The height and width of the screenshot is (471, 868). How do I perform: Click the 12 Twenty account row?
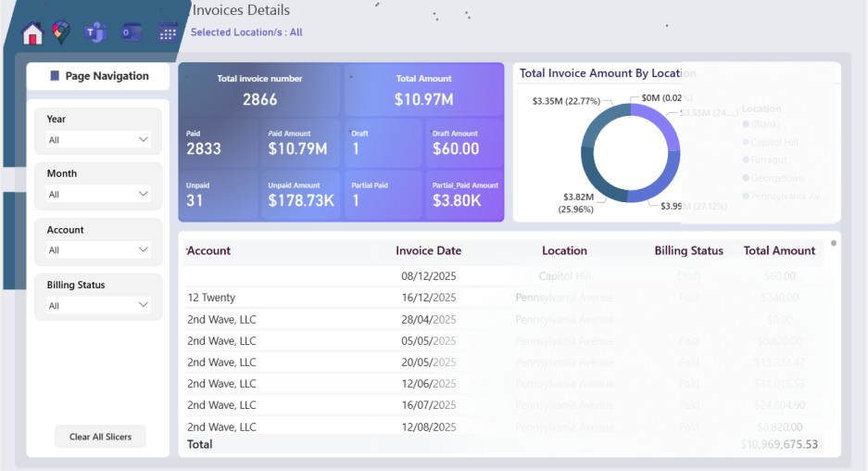tap(211, 298)
